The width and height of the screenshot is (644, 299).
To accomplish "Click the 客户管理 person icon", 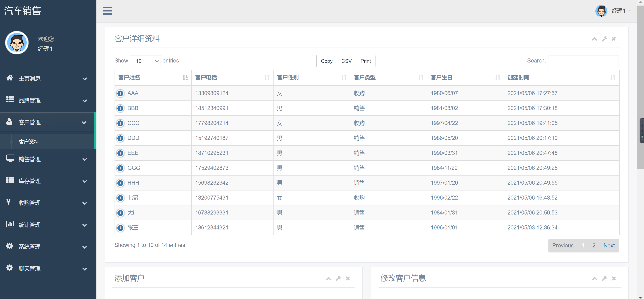I will point(9,121).
